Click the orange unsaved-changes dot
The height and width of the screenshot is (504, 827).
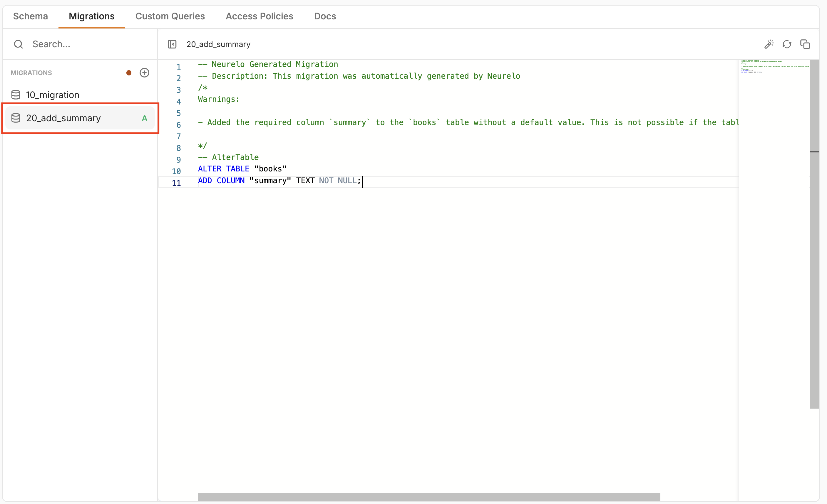129,73
